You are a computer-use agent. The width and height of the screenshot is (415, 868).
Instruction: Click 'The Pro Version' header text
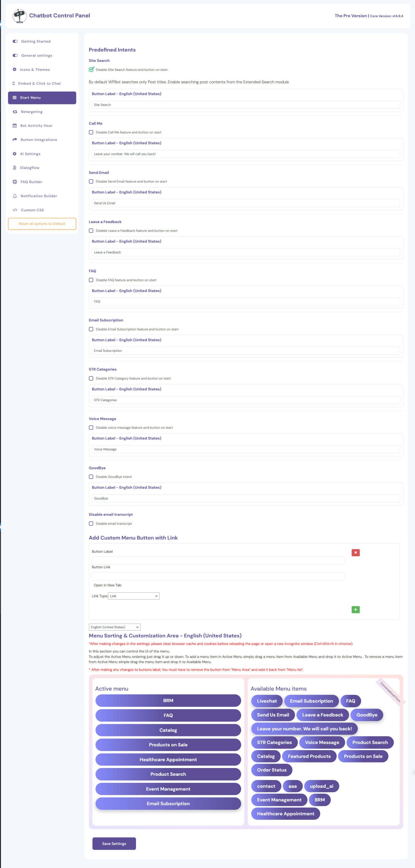click(351, 16)
